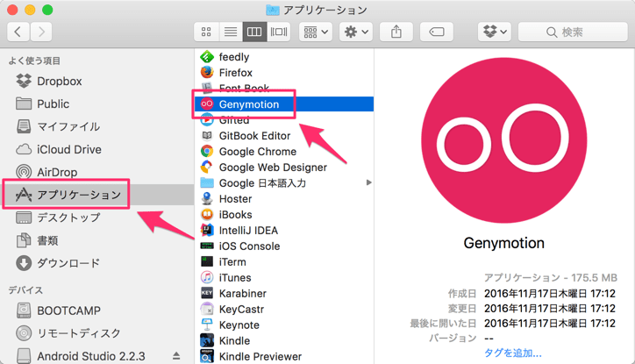
Task: Go forward with the right chevron button
Action: pos(41,32)
